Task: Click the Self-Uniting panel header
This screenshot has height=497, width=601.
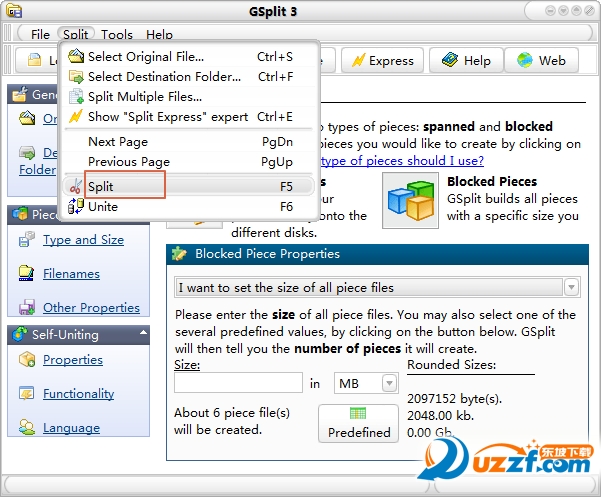Action: pyautogui.click(x=79, y=335)
